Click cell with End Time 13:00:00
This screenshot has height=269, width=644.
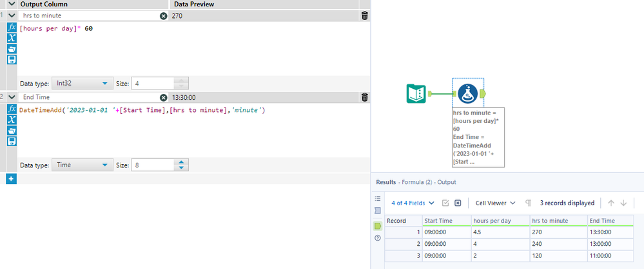tap(610, 244)
